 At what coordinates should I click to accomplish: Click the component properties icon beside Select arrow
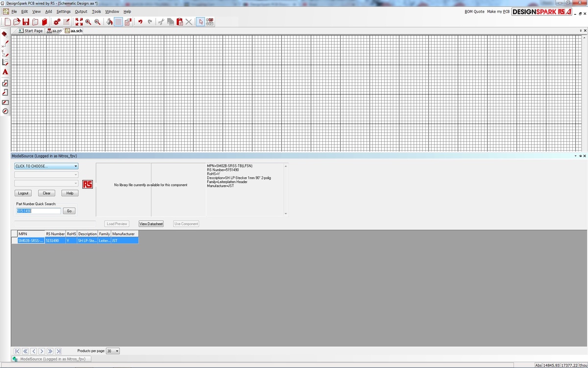click(x=210, y=22)
